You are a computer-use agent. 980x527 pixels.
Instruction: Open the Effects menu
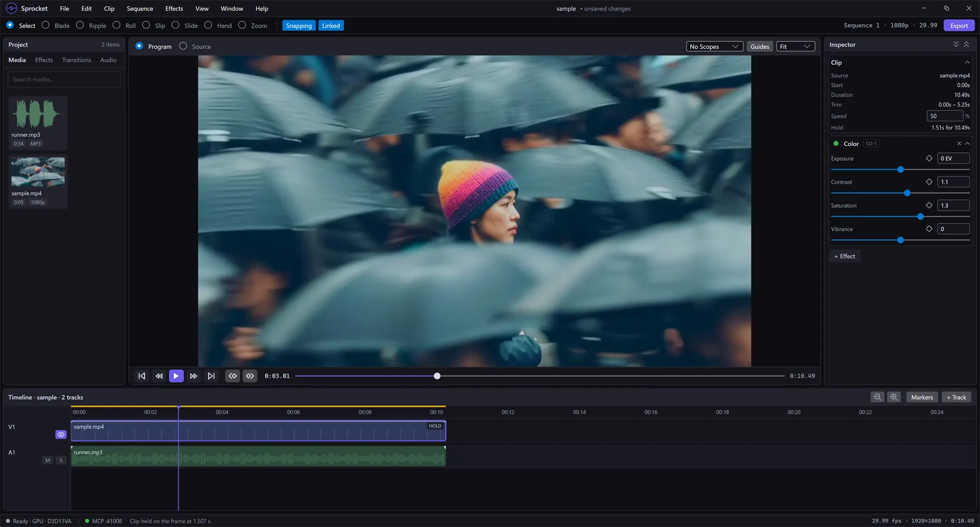[174, 9]
